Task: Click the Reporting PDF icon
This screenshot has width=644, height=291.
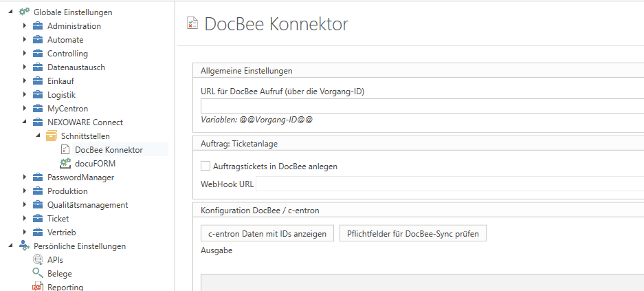Action: [x=38, y=287]
